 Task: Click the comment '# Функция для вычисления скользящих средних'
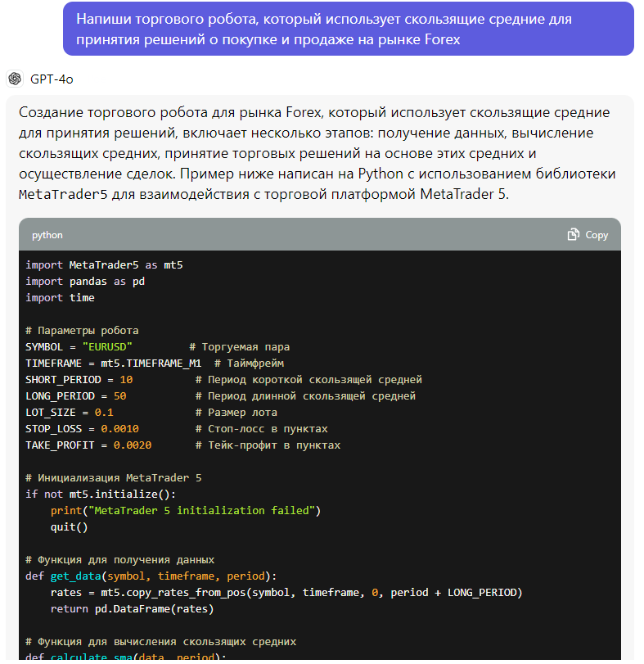(x=160, y=642)
